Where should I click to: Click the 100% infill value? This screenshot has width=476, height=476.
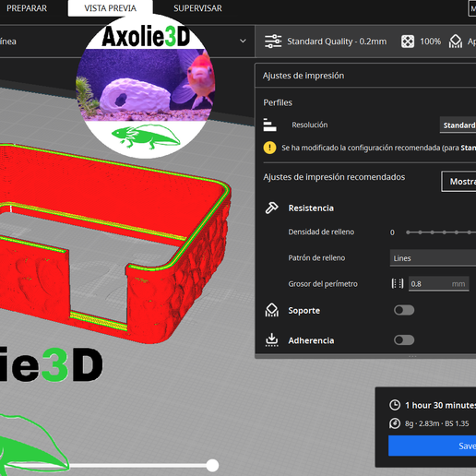(x=430, y=42)
